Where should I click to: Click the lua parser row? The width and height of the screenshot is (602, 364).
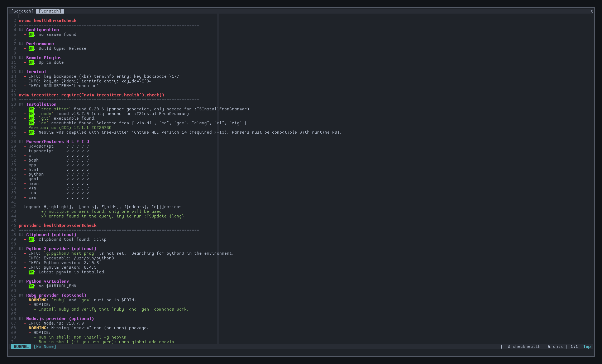coord(56,193)
